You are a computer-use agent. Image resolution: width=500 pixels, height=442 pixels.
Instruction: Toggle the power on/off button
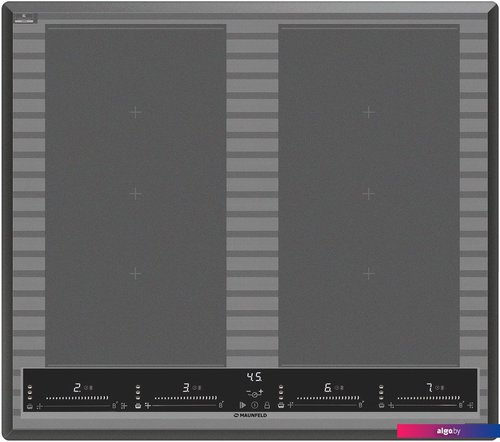coord(255,405)
